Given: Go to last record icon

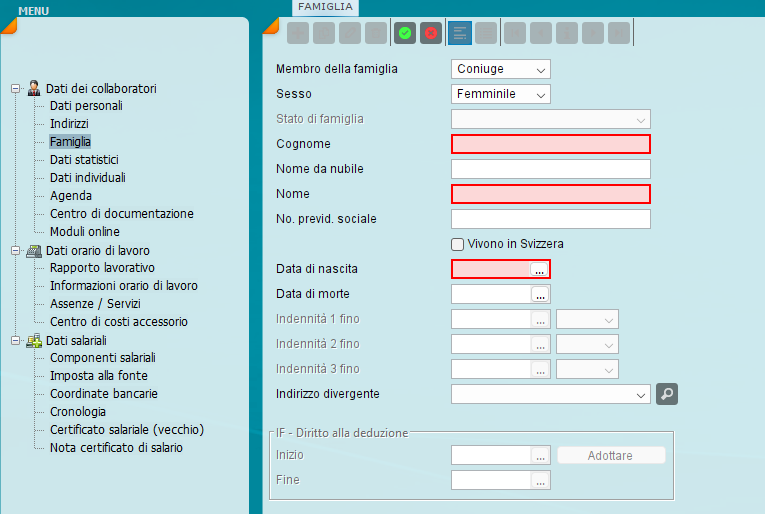Looking at the screenshot, I should [619, 33].
